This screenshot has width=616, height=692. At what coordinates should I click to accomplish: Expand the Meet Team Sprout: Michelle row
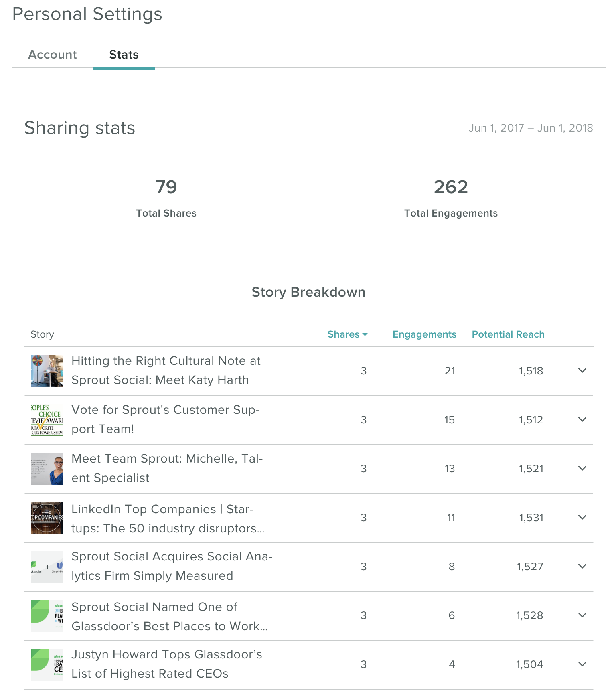582,468
